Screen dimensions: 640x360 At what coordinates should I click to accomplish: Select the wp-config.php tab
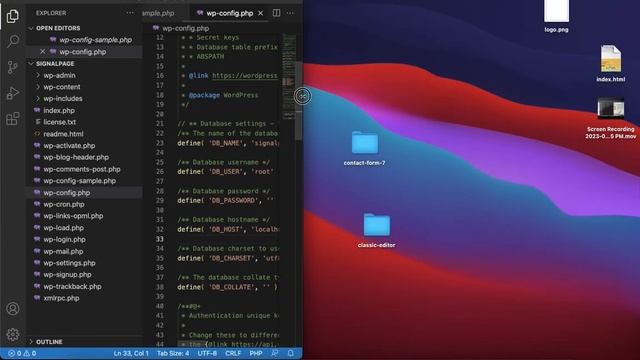(229, 13)
